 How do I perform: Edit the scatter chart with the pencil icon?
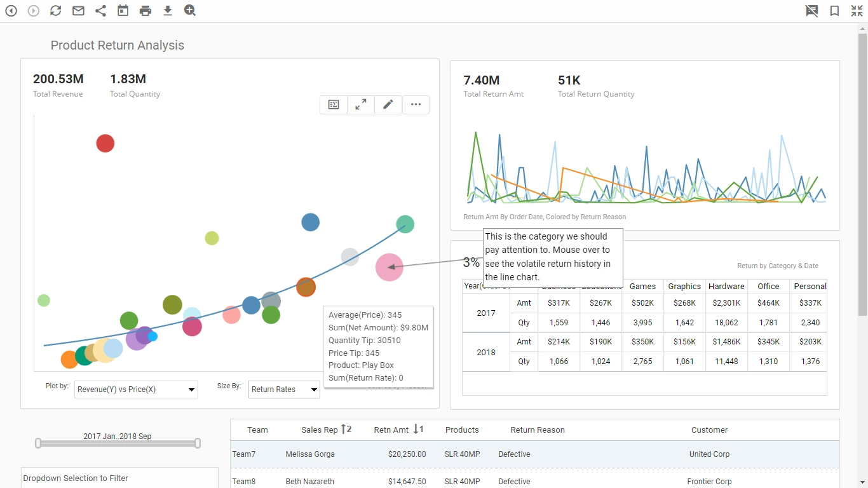click(x=388, y=104)
